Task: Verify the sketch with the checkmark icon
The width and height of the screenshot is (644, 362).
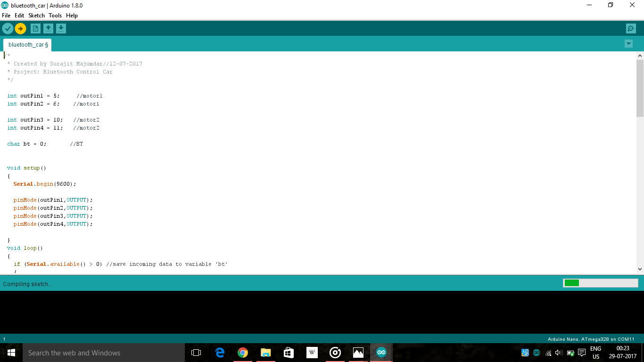Action: (x=8, y=28)
